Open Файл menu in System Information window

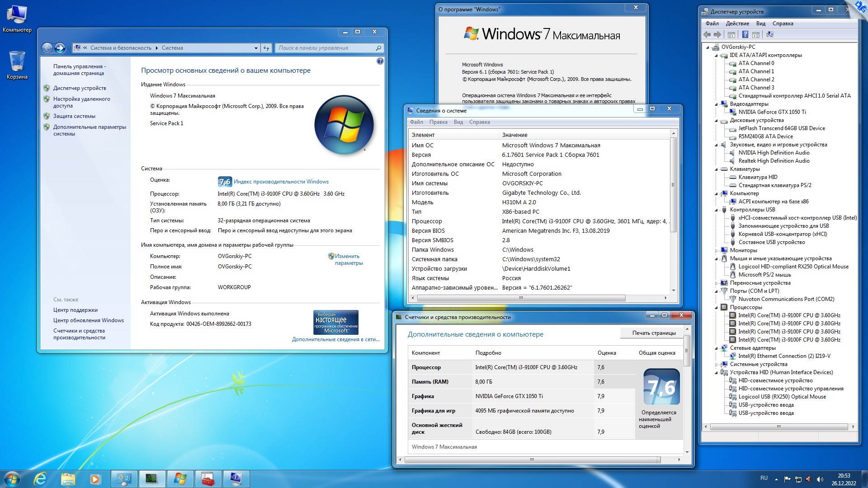click(x=416, y=122)
